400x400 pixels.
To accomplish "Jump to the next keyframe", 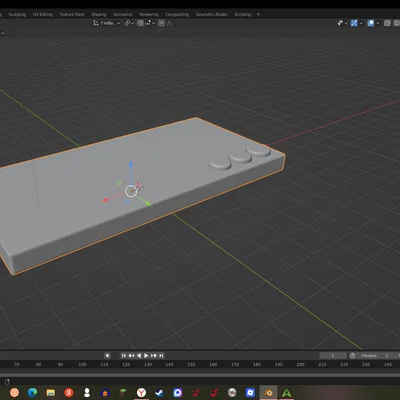I will pos(154,356).
